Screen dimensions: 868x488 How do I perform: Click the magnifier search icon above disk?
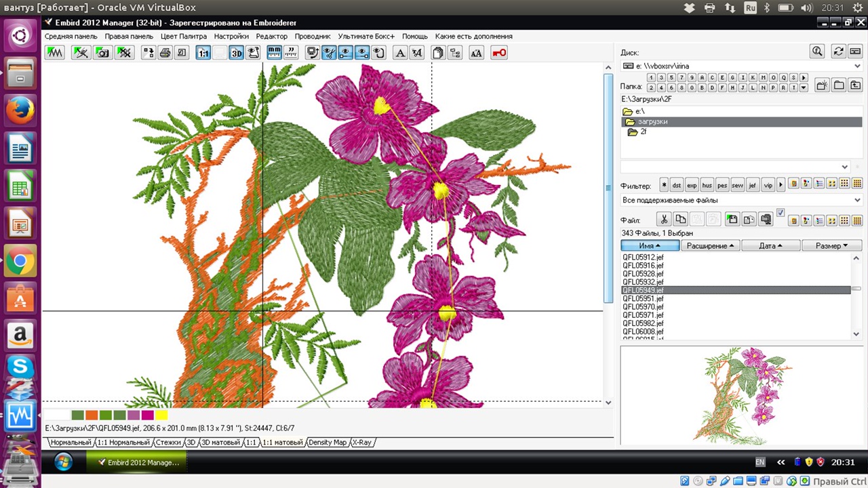coord(817,51)
